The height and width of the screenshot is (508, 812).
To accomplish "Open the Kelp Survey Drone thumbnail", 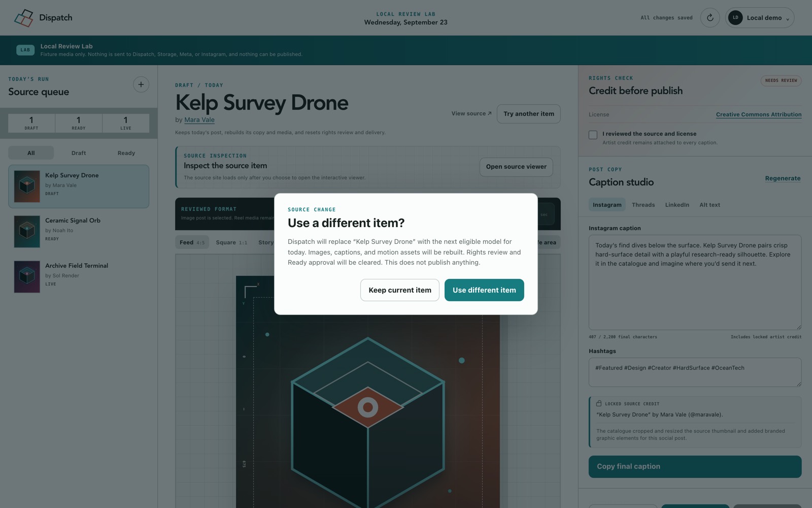I will 27,186.
